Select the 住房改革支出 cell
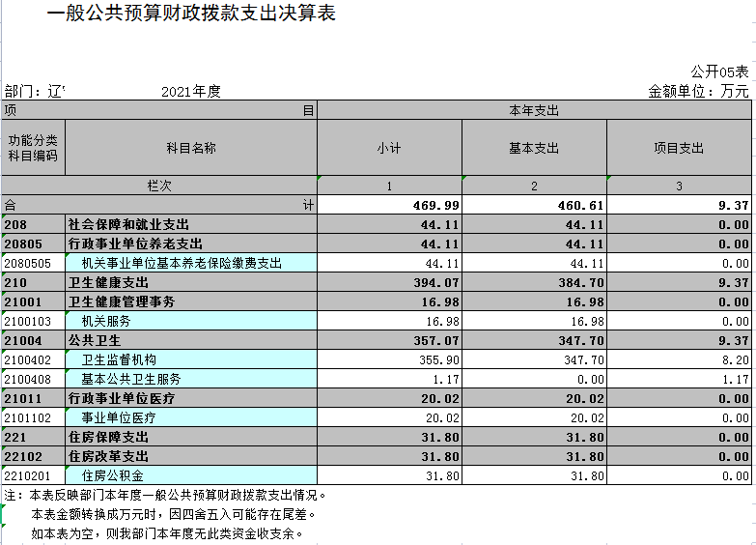 (x=191, y=456)
